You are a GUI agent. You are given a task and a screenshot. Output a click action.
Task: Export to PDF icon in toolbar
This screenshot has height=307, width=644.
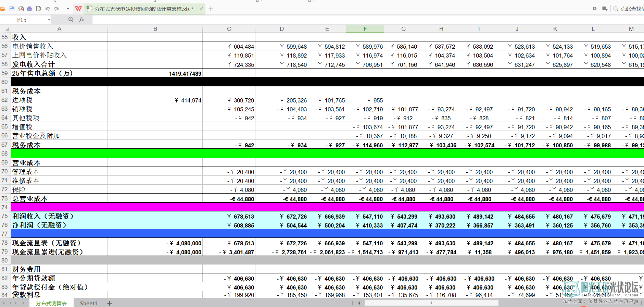[21, 9]
